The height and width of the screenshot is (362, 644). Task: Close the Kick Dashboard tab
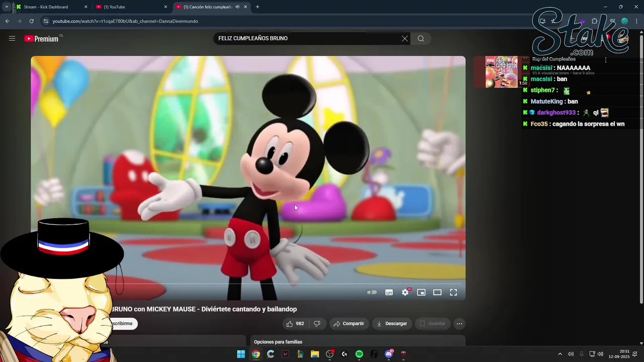86,7
